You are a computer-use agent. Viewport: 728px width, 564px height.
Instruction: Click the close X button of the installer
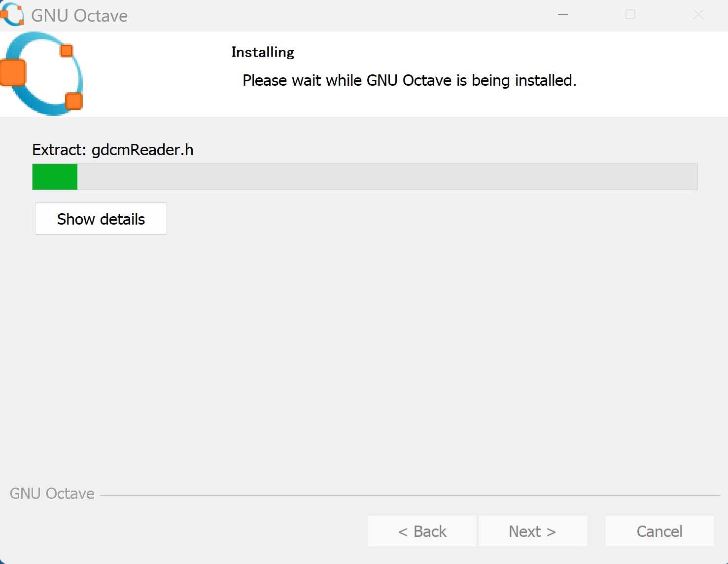pyautogui.click(x=698, y=15)
